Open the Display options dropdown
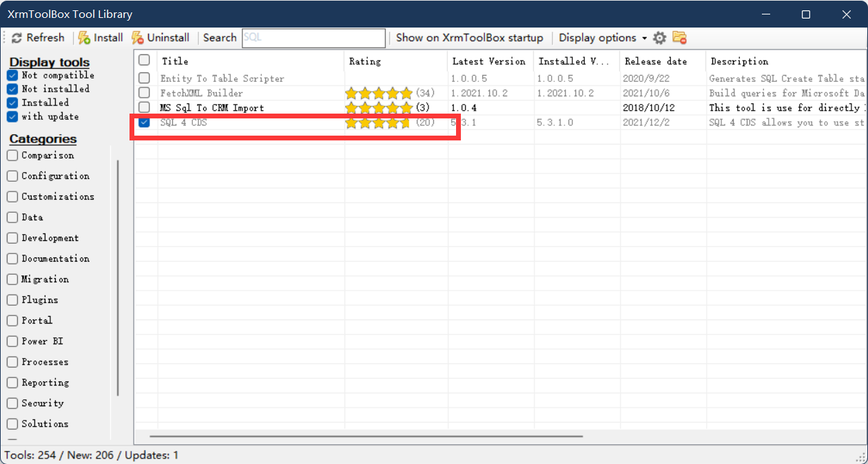 pos(603,38)
